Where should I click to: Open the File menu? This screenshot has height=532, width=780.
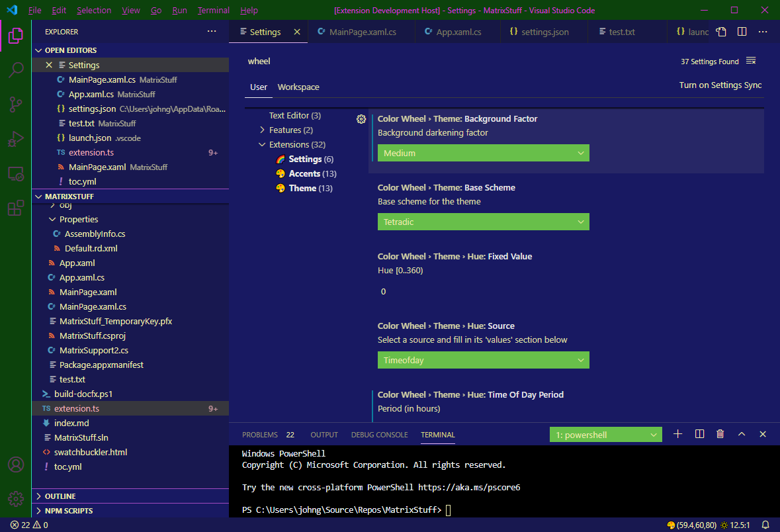pyautogui.click(x=35, y=10)
